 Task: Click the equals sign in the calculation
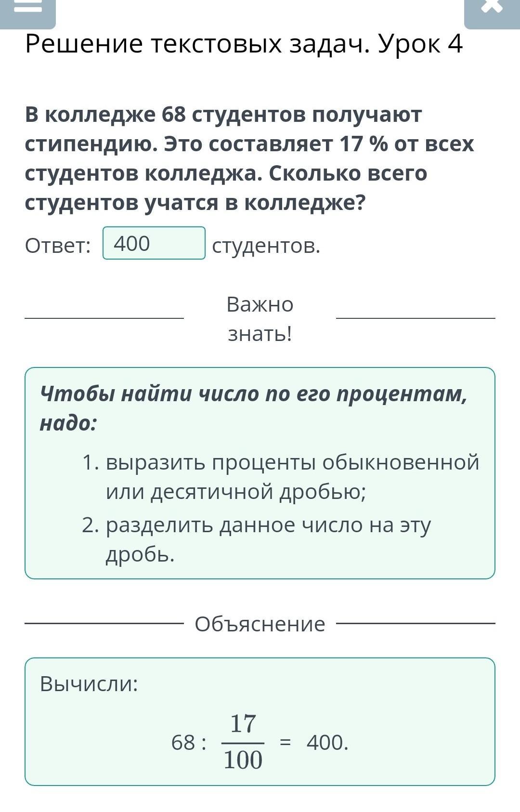[x=286, y=743]
